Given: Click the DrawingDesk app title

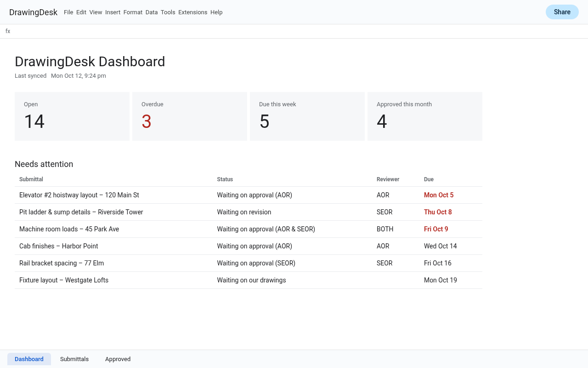Looking at the screenshot, I should point(33,12).
